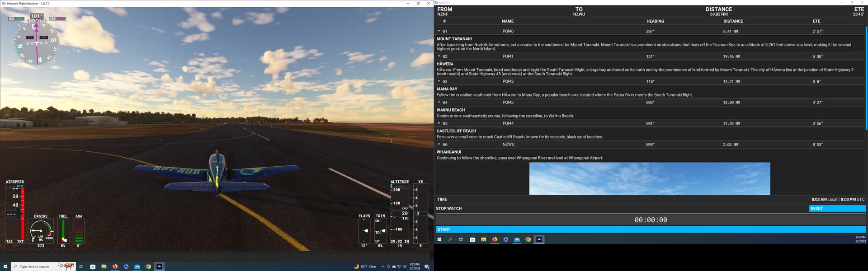Image resolution: width=868 pixels, height=271 pixels.
Task: Click the search icon on the second monitor taskbar
Action: (x=450, y=239)
